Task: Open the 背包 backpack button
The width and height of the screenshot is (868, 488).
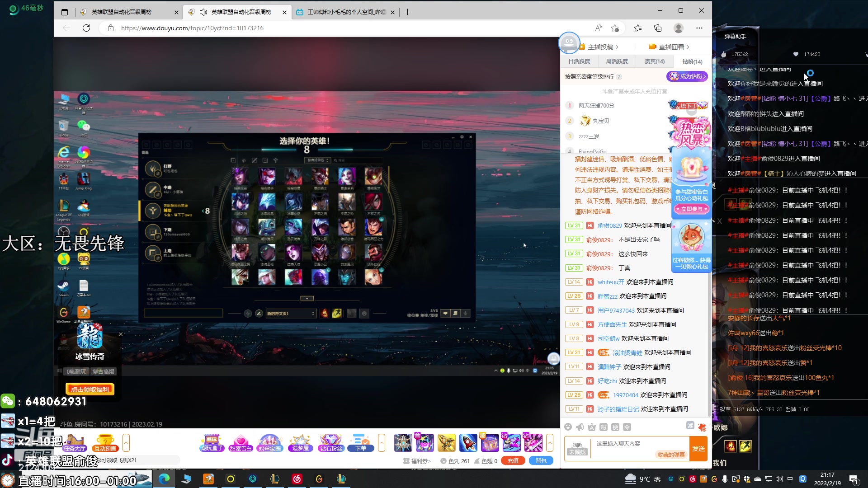Action: (541, 461)
